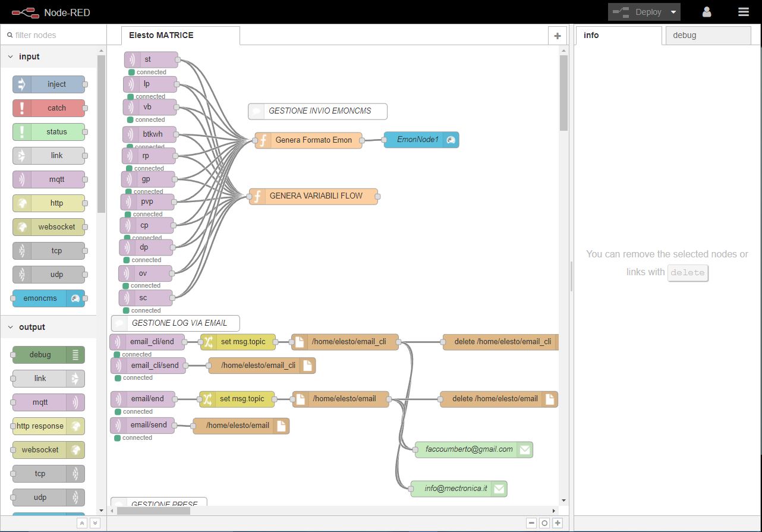Select the status node in palette
762x532 pixels.
(49, 132)
